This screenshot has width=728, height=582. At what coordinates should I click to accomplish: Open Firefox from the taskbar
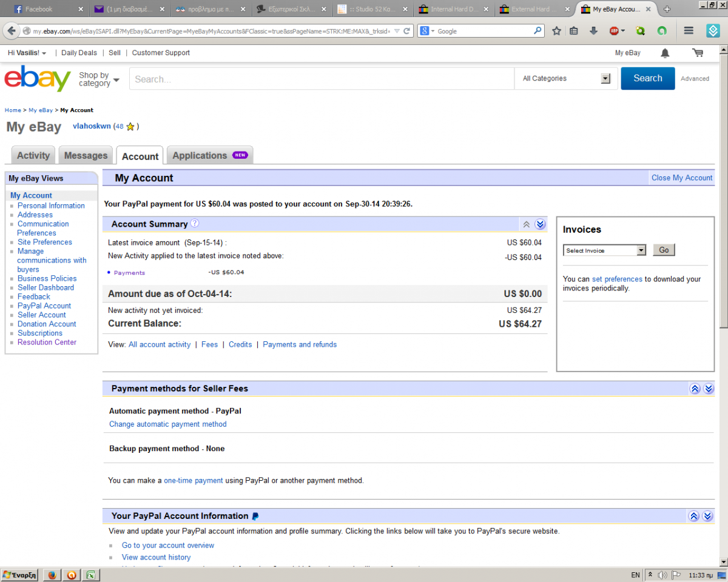52,575
